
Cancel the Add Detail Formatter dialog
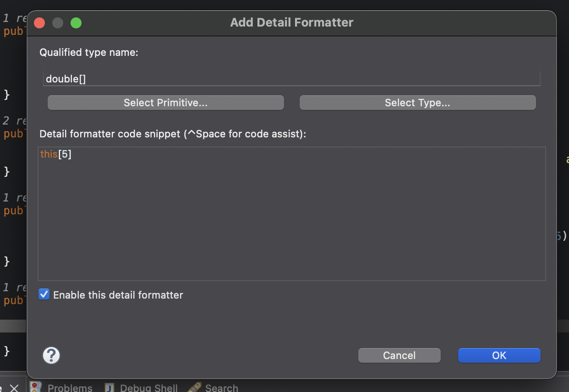pyautogui.click(x=399, y=355)
